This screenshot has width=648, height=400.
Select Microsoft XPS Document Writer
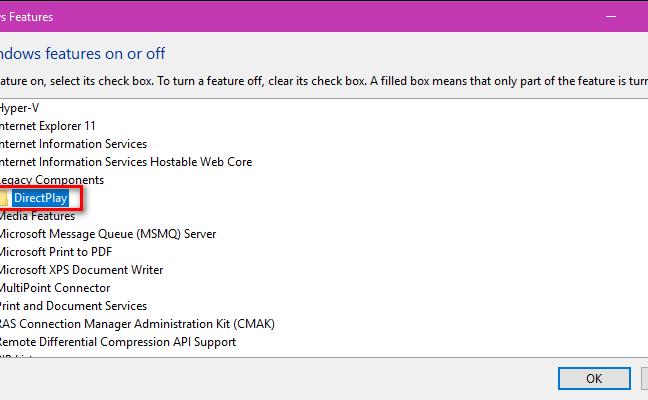[x=81, y=270]
